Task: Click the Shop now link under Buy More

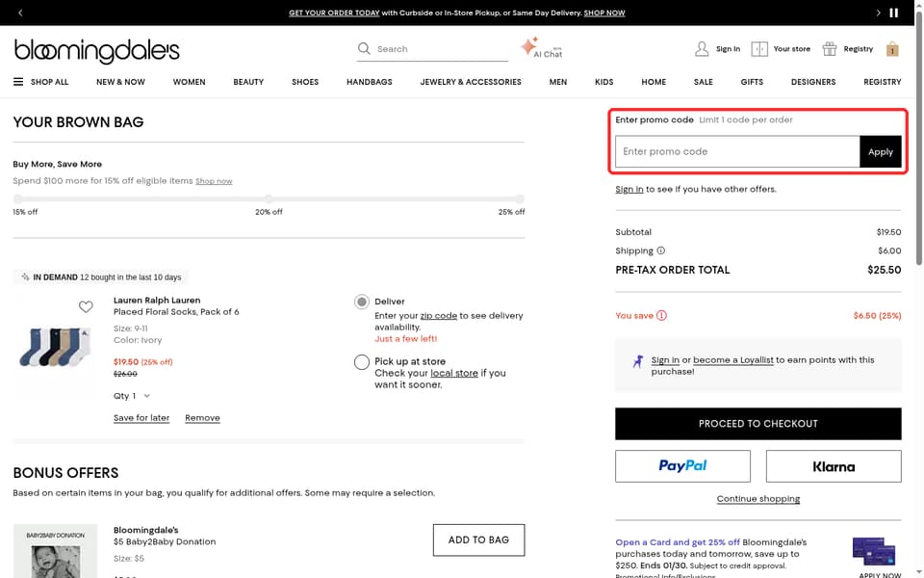Action: (x=214, y=181)
